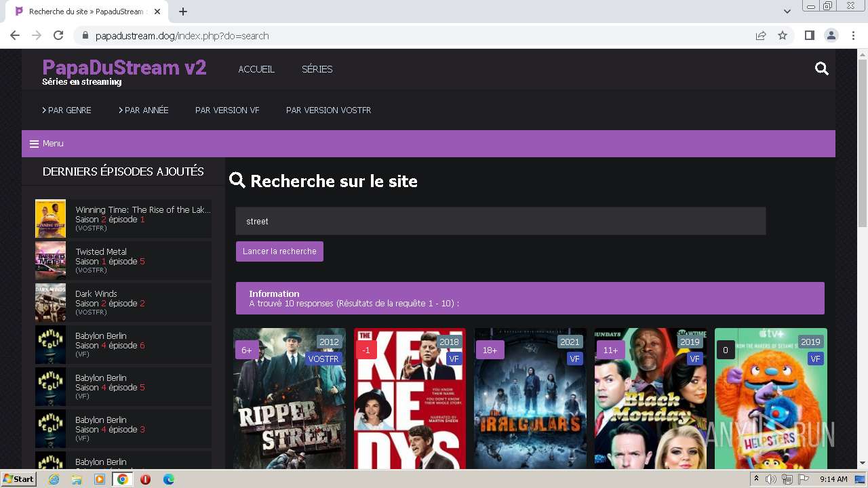Select PAR VERSION VF
868x488 pixels.
(x=227, y=110)
